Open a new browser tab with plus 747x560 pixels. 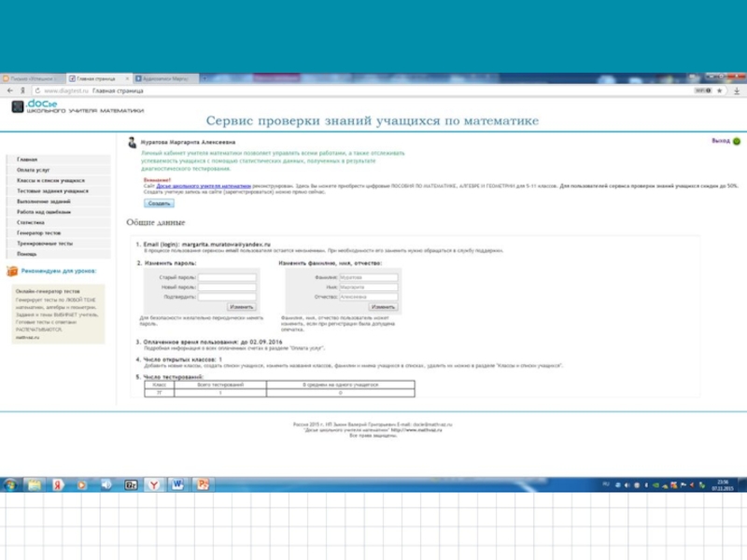pyautogui.click(x=204, y=78)
